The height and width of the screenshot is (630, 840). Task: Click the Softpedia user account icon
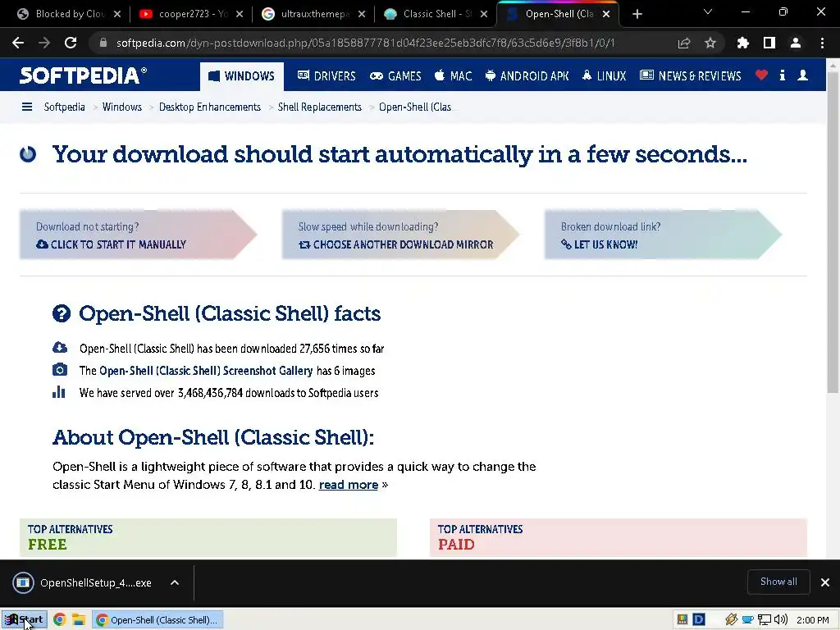coord(802,75)
